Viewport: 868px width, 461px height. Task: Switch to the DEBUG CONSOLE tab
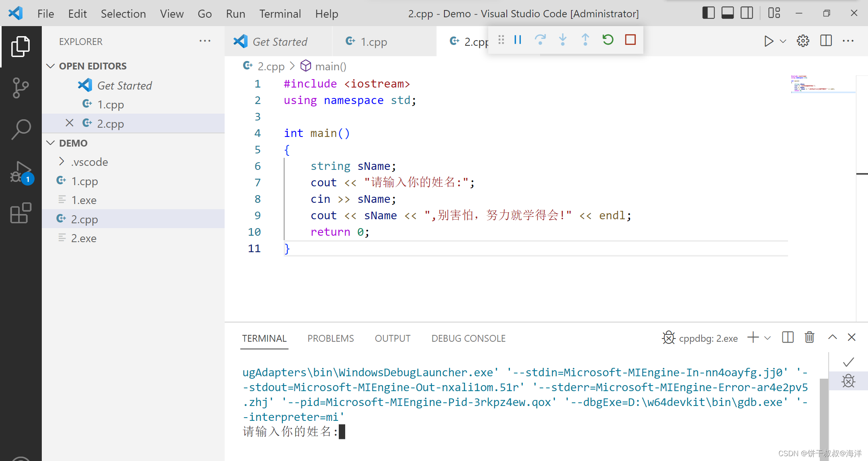pyautogui.click(x=469, y=339)
